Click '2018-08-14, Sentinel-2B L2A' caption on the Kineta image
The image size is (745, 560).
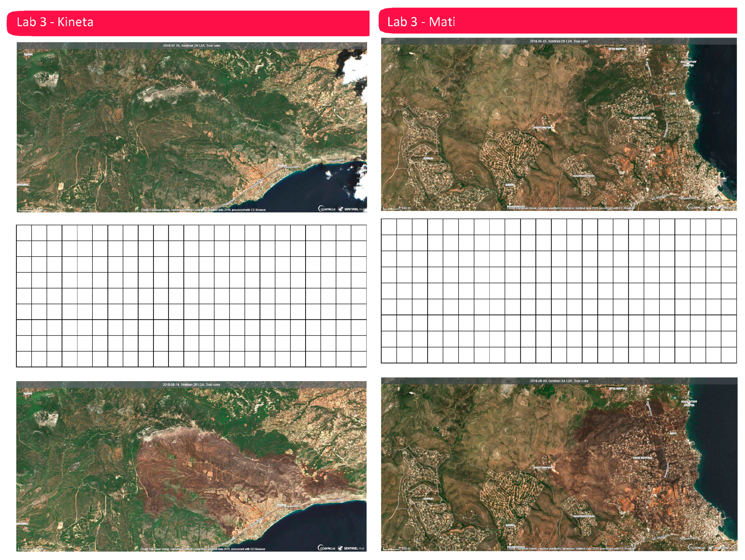(x=191, y=384)
